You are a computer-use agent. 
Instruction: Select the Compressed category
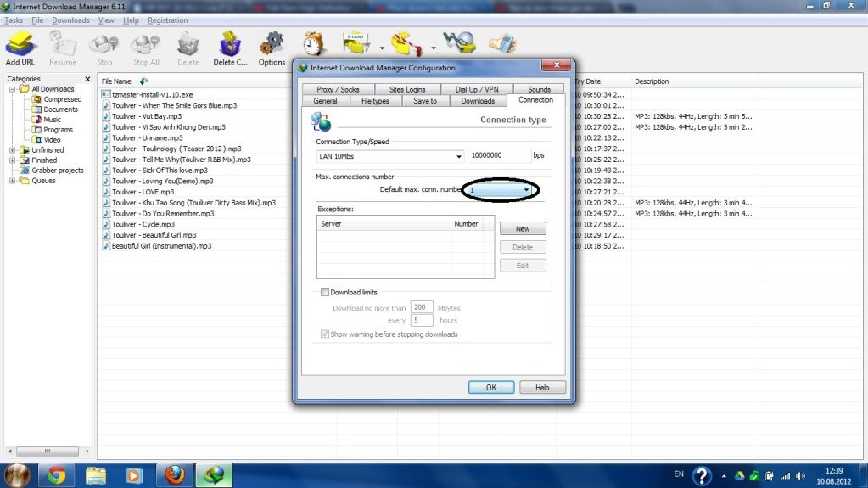point(63,99)
